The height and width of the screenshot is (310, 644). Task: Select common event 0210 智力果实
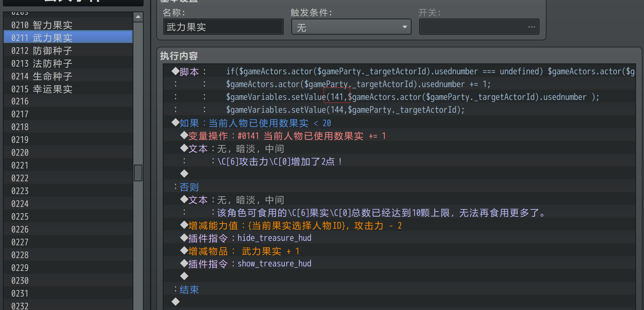(68, 25)
